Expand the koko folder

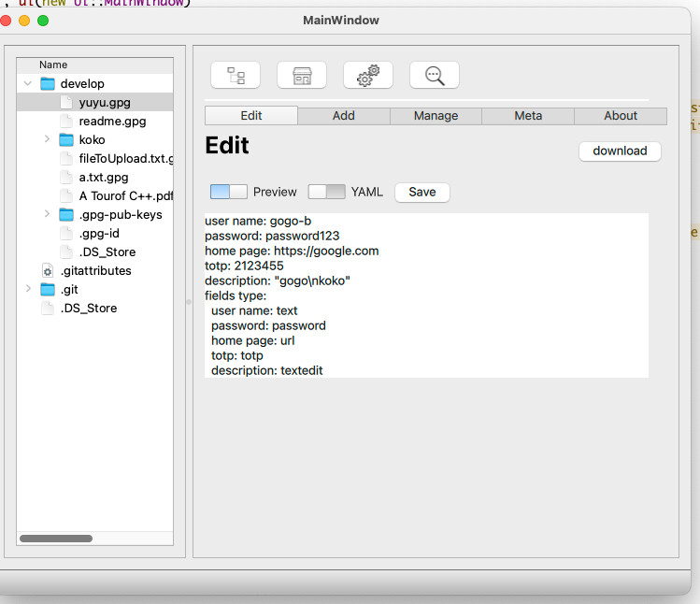[x=47, y=139]
